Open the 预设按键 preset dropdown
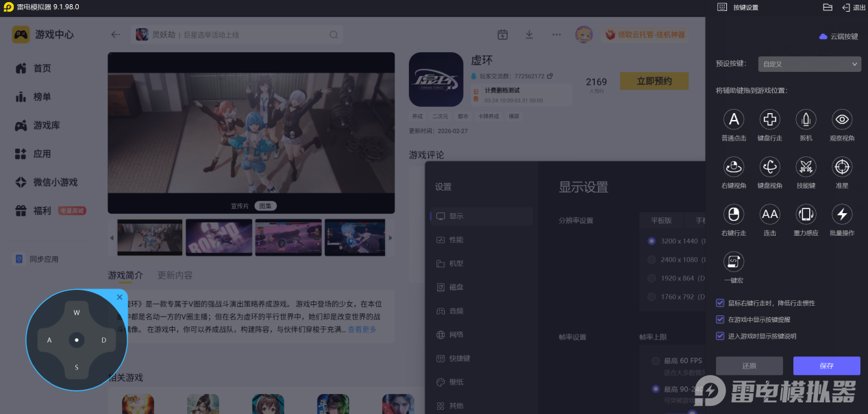The height and width of the screenshot is (414, 868). pos(809,64)
